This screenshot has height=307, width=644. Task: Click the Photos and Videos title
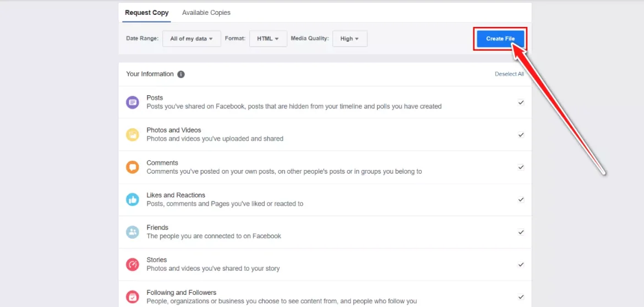tap(174, 130)
